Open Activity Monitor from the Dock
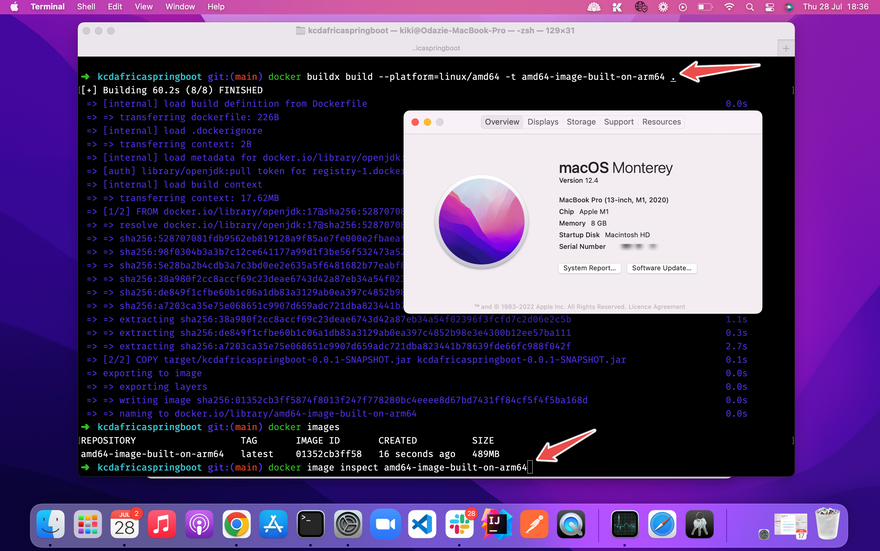This screenshot has width=880, height=551. click(625, 525)
